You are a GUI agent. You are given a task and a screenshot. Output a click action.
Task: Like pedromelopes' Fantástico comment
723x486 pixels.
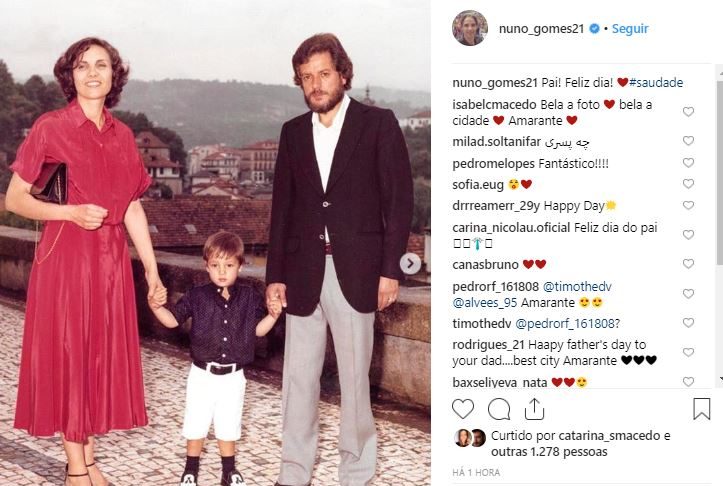pos(688,163)
